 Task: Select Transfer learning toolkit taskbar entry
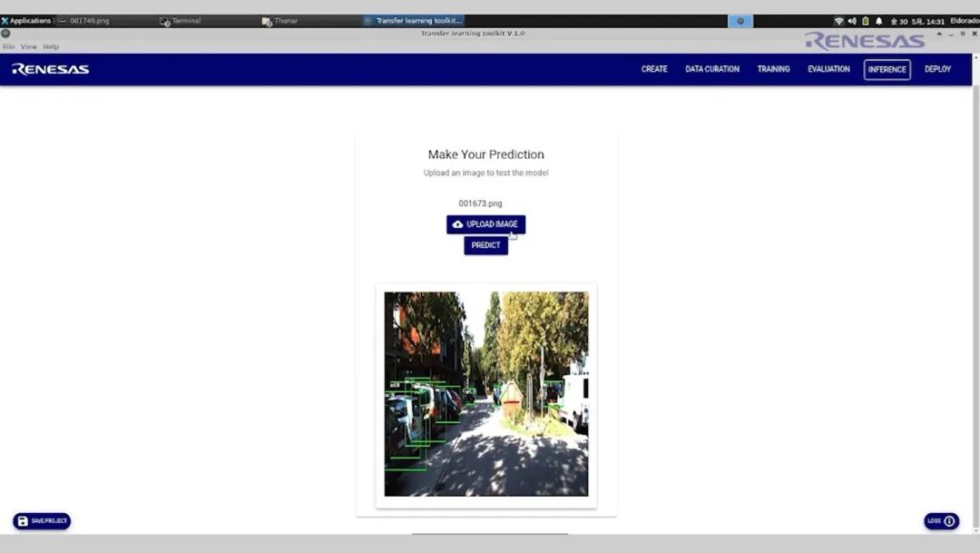(414, 21)
